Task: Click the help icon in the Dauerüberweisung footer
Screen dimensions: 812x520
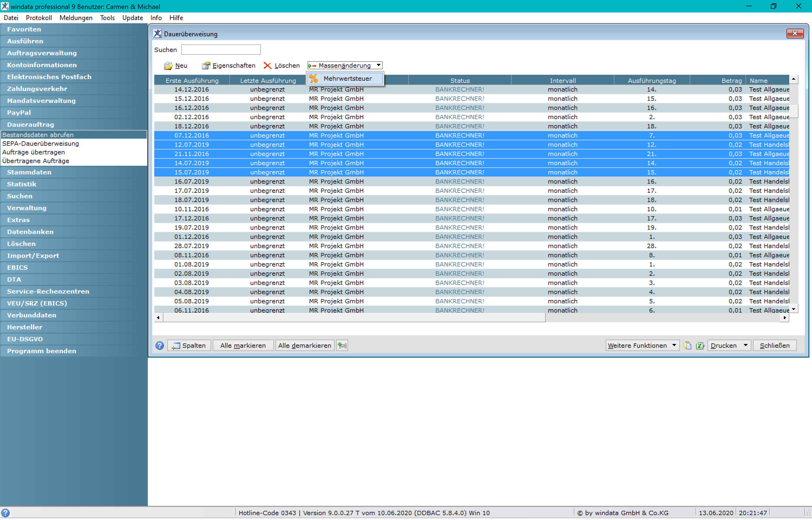Action: (x=160, y=345)
